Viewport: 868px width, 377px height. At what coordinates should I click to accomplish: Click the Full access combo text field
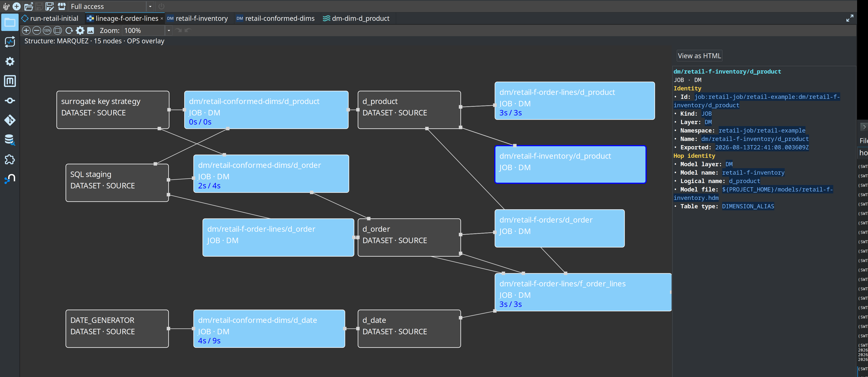pos(107,6)
